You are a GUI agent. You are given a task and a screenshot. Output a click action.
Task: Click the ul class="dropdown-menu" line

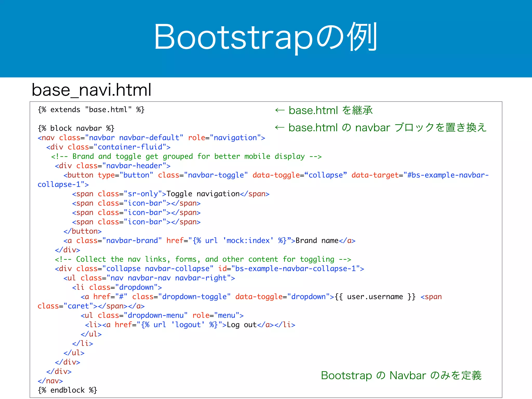tap(162, 315)
